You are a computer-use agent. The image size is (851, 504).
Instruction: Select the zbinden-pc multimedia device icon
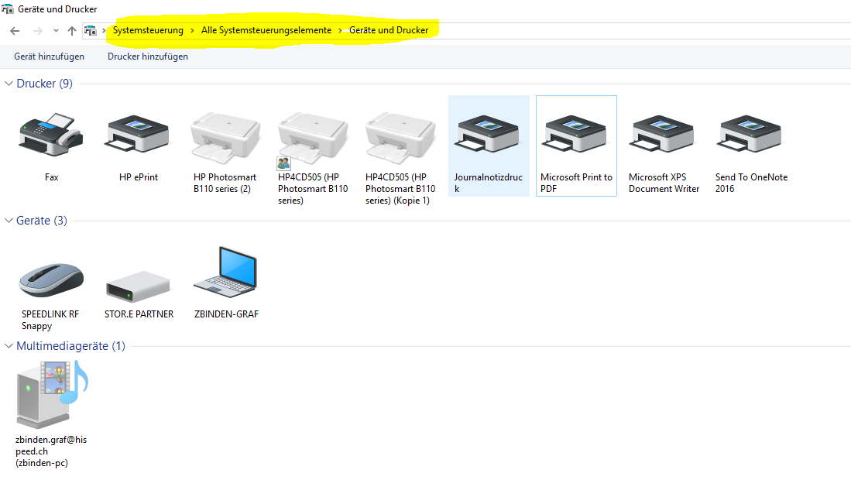(x=52, y=394)
